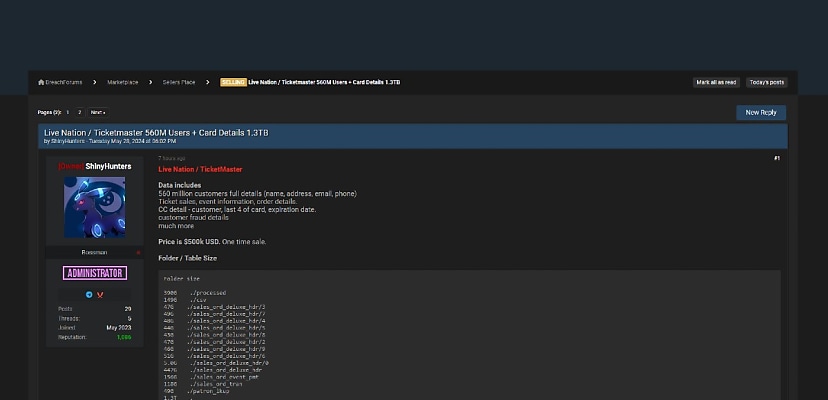Screen dimensions: 828x400
Task: Click the purple ADMINISTRATOR rank badge
Action: (95, 273)
